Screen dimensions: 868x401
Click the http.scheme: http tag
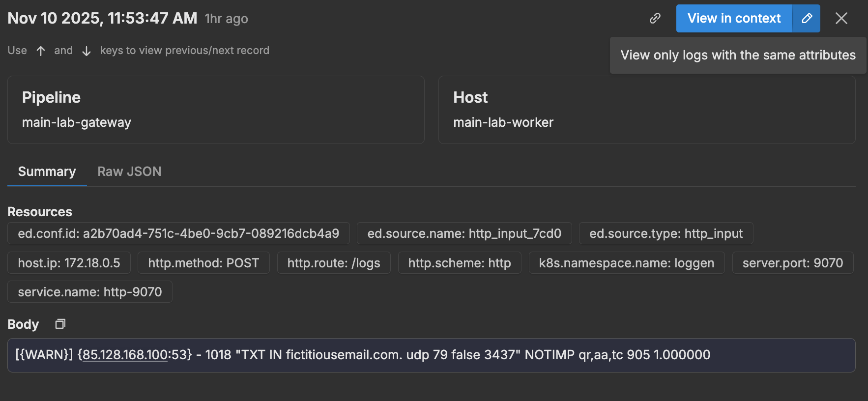coord(460,263)
